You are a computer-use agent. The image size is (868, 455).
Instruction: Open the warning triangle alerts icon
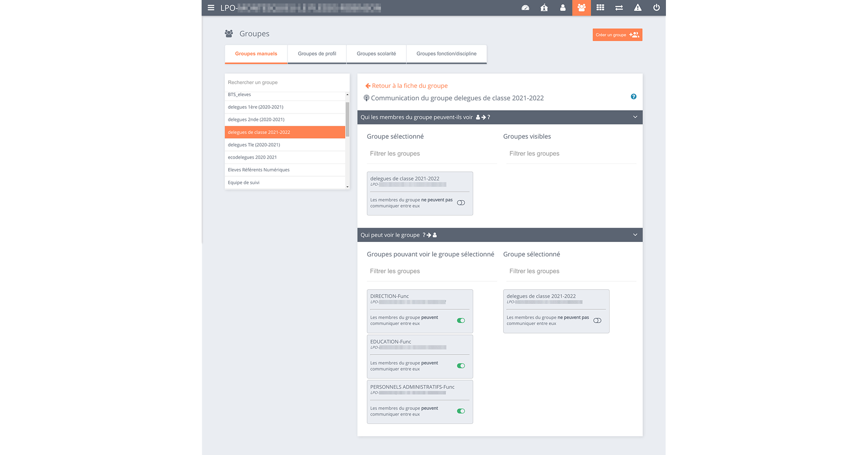coord(637,8)
